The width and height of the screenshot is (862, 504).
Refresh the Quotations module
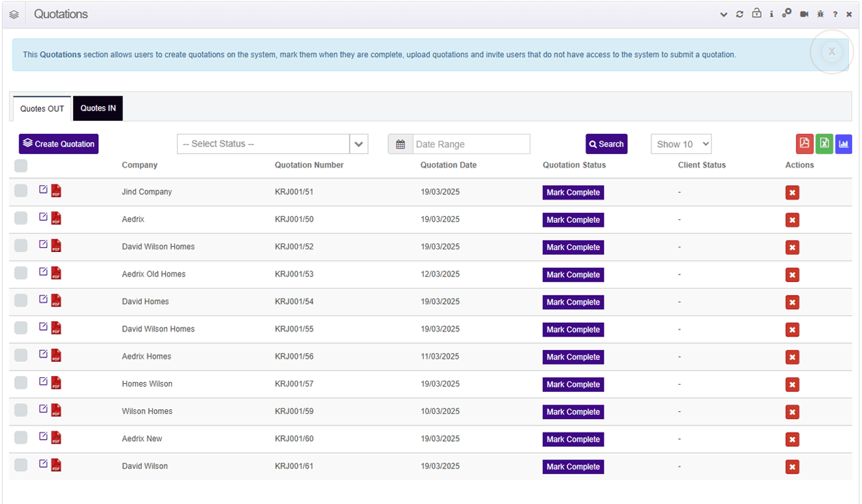pyautogui.click(x=739, y=14)
